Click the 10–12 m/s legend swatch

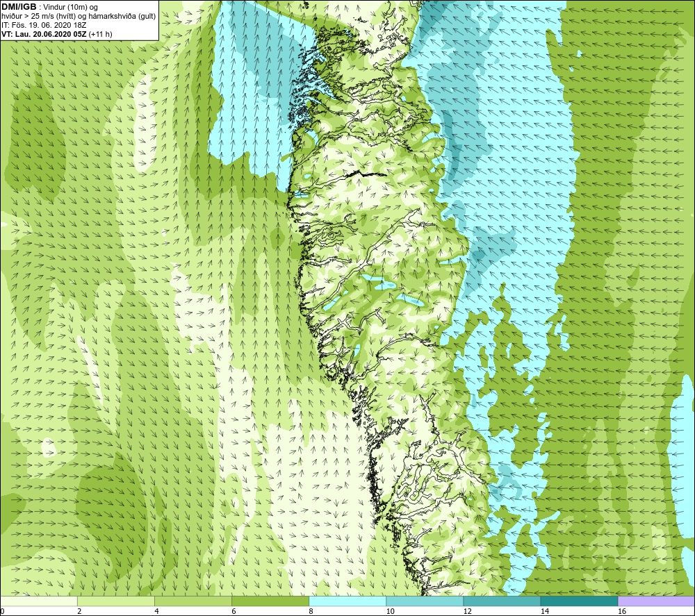pyautogui.click(x=425, y=601)
